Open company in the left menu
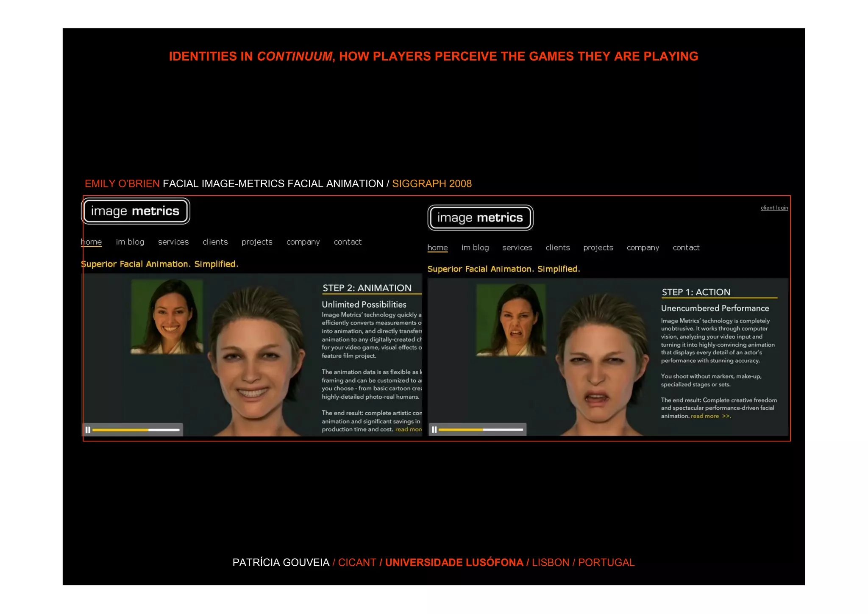The height and width of the screenshot is (614, 868). click(x=303, y=242)
